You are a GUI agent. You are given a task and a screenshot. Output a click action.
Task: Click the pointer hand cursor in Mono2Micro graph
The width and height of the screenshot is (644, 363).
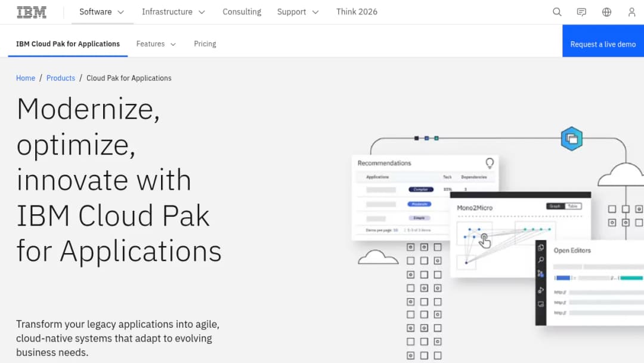[485, 241]
